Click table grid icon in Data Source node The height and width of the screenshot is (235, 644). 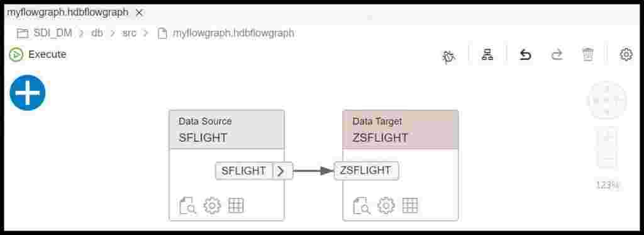pyautogui.click(x=236, y=205)
